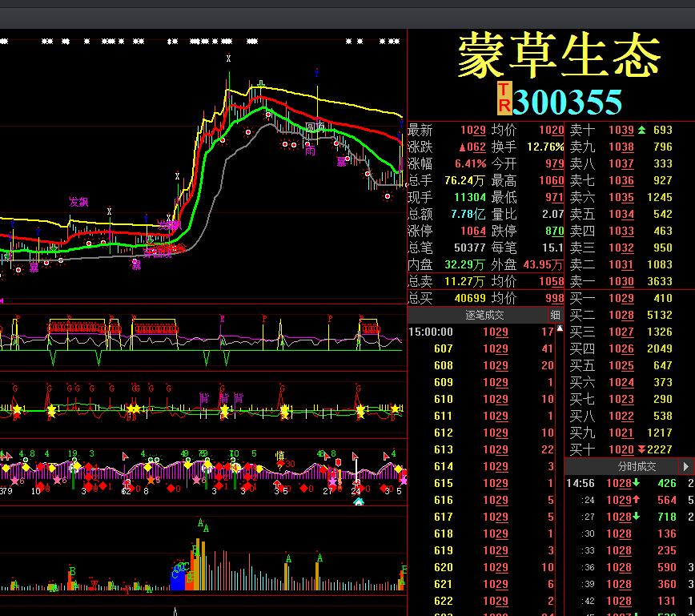This screenshot has height=616, width=695.
Task: Click the 最低 price 971
Action: tap(555, 197)
